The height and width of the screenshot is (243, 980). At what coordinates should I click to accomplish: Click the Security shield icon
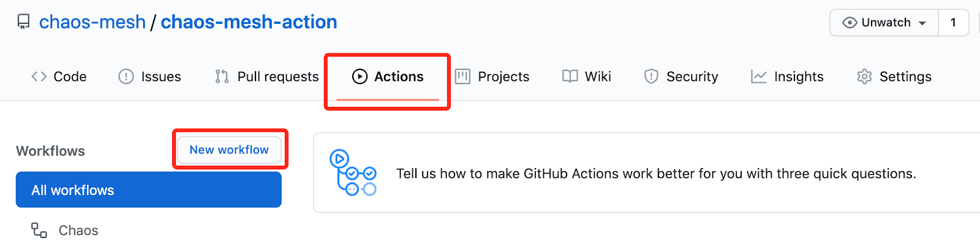pos(651,77)
